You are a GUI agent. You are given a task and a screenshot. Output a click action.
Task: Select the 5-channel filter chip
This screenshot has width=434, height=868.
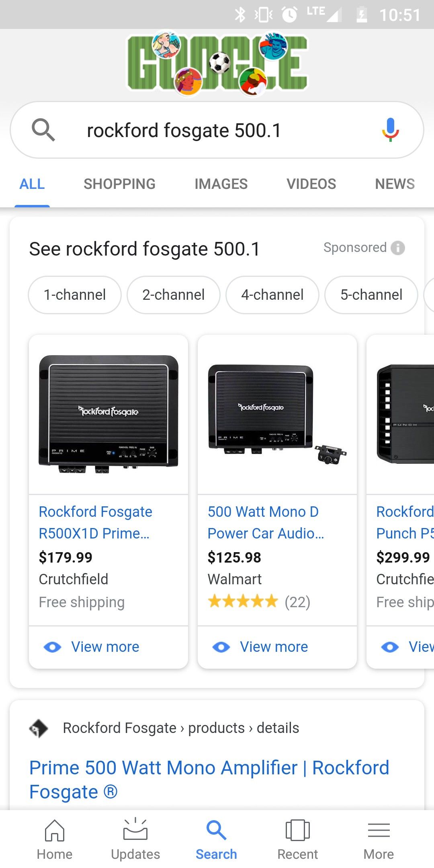click(x=371, y=295)
